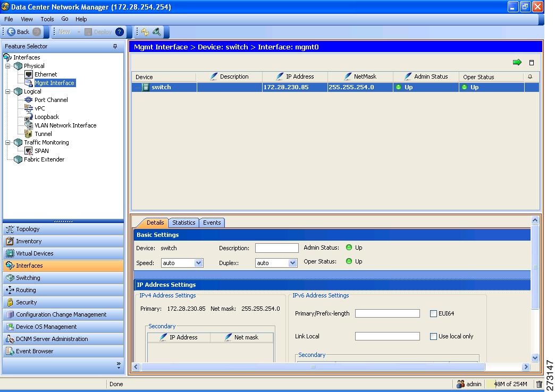
Task: Select the switch device table row
Action: point(335,87)
